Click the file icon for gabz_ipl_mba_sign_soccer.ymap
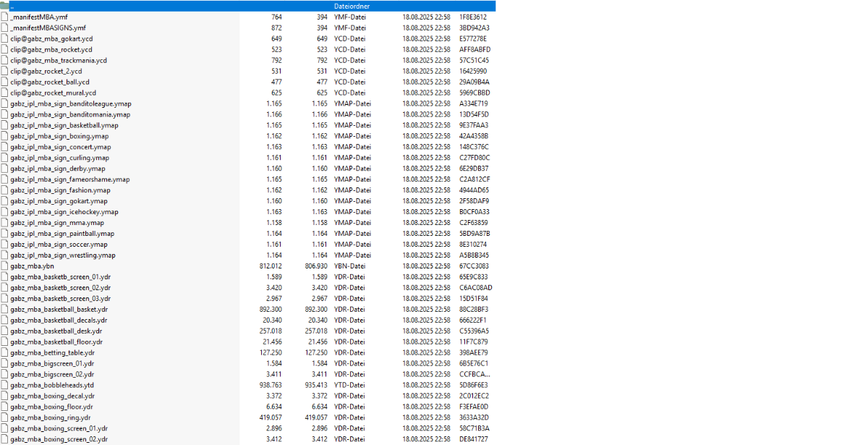This screenshot has height=445, width=868. click(5, 245)
